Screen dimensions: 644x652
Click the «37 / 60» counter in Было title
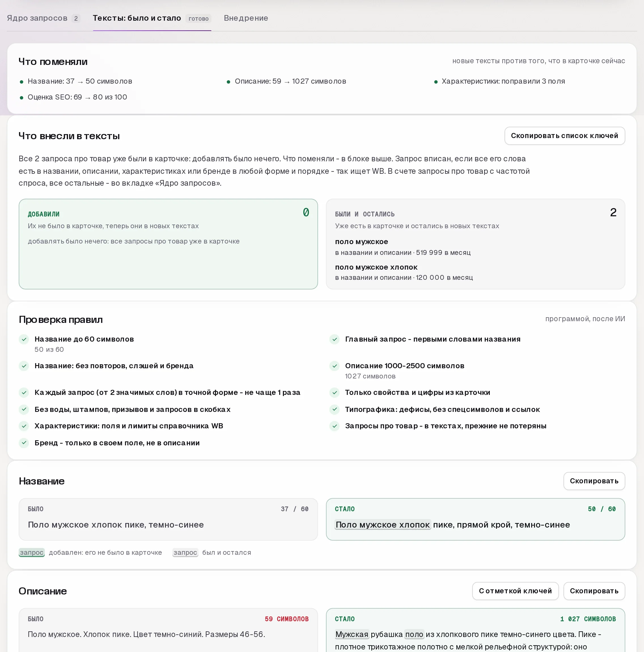click(x=295, y=509)
